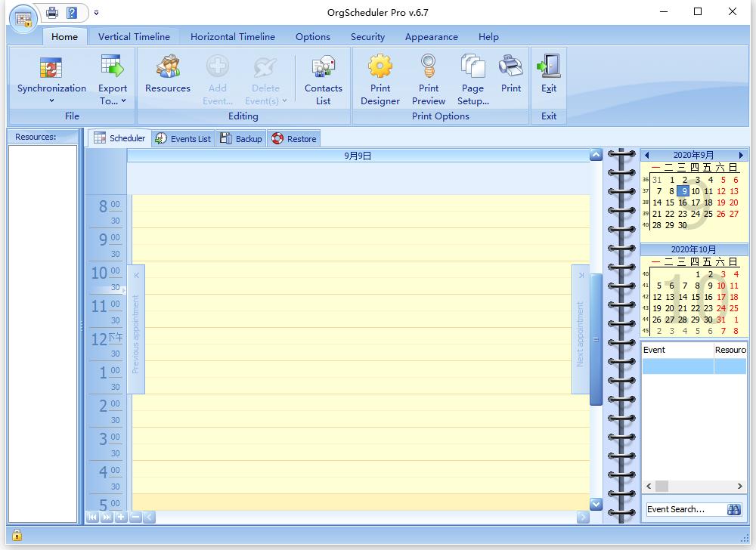Click the event list horizontal scrollbar left arrow
Image resolution: width=756 pixels, height=550 pixels.
pos(649,487)
